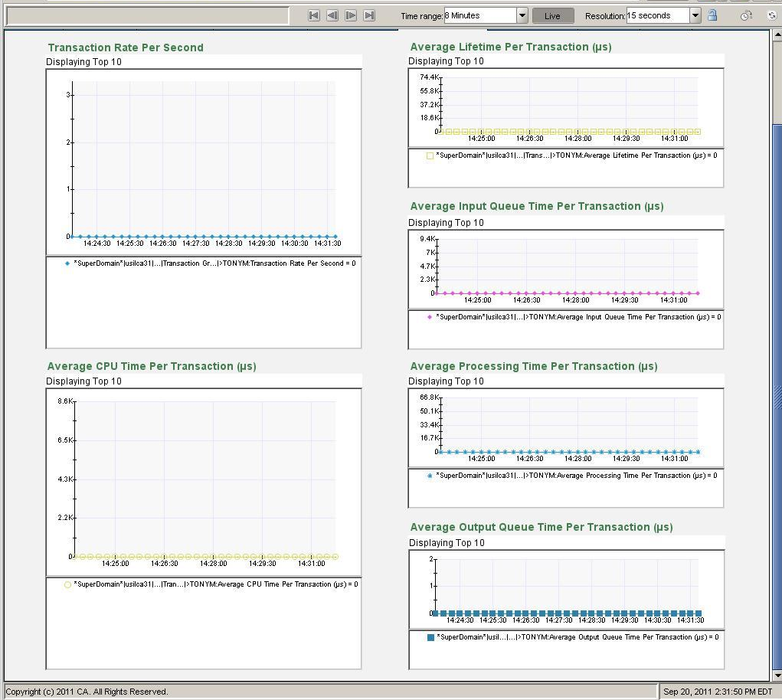Click teal square marker in Output Queue legend

tap(431, 637)
